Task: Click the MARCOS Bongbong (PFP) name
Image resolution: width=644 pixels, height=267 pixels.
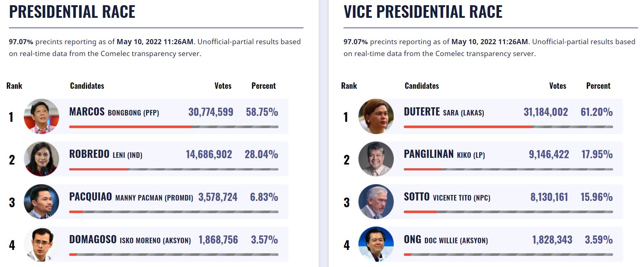Action: 114,112
